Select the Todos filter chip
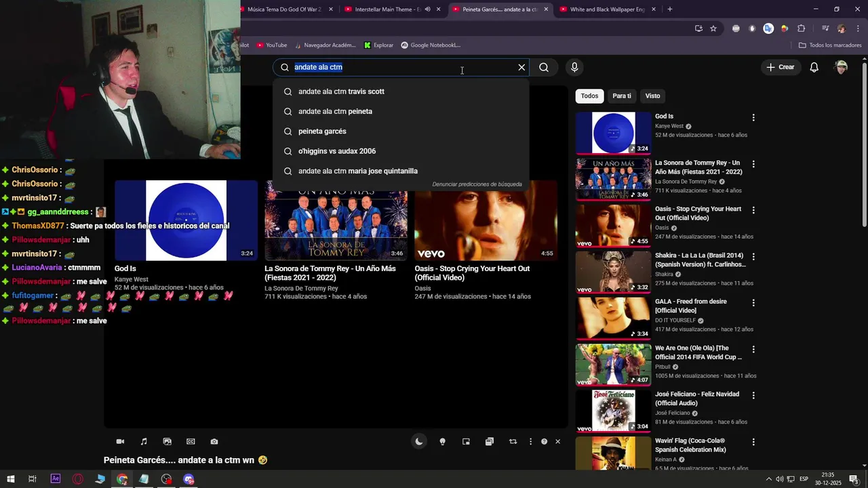Image resolution: width=868 pixels, height=488 pixels. (x=589, y=96)
